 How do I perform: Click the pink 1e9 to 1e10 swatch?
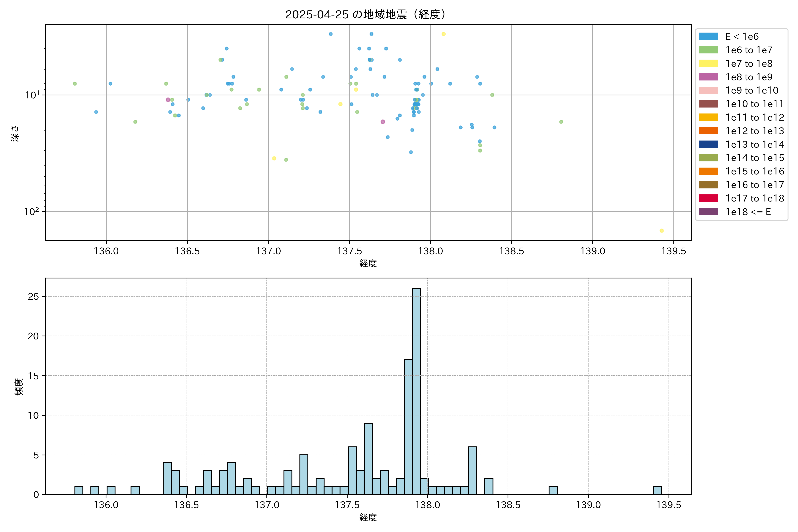(708, 90)
